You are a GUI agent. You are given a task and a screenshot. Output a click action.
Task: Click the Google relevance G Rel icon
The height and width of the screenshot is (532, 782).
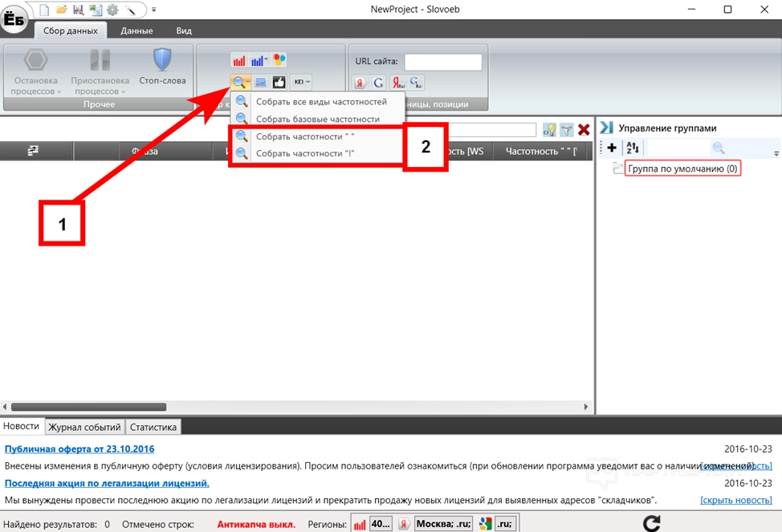pyautogui.click(x=416, y=83)
